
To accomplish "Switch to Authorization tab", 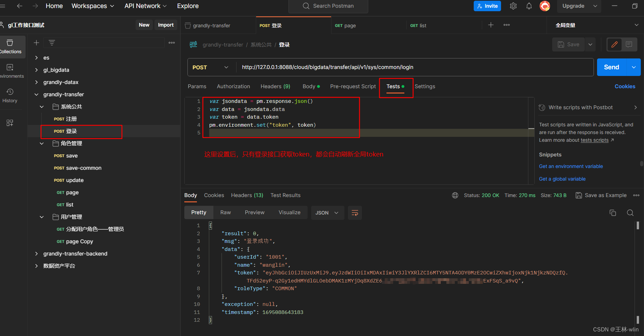I will [233, 86].
